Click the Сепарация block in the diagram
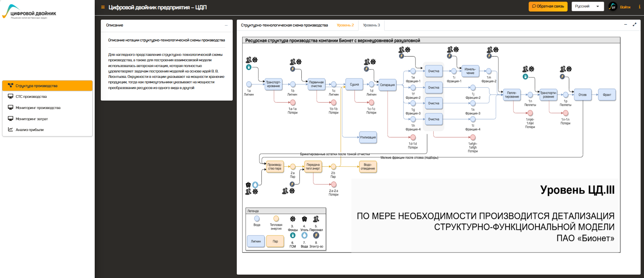Screen dimensions: 644x278 387,85
